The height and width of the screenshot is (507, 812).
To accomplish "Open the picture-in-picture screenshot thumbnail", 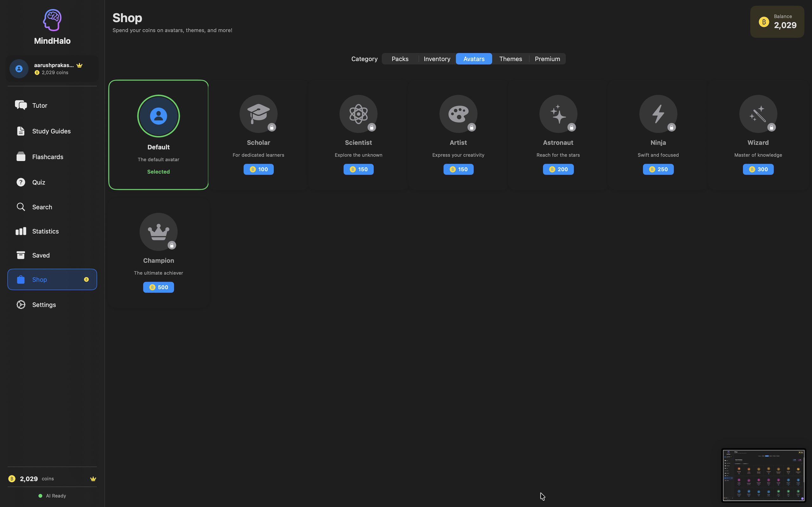I will (763, 475).
